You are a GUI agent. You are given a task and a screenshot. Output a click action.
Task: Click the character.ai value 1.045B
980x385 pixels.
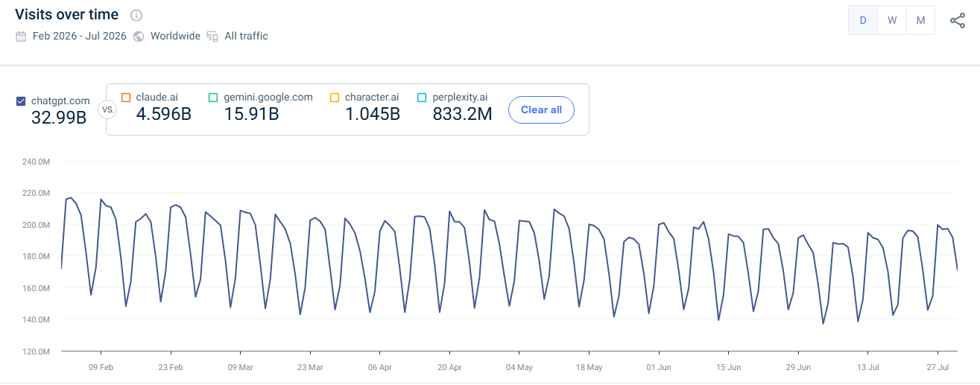click(x=373, y=114)
